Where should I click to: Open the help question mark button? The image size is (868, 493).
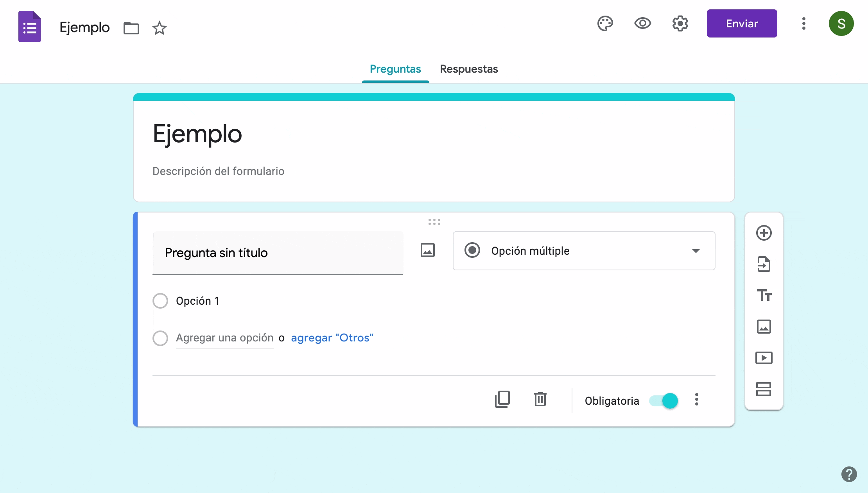pyautogui.click(x=849, y=474)
